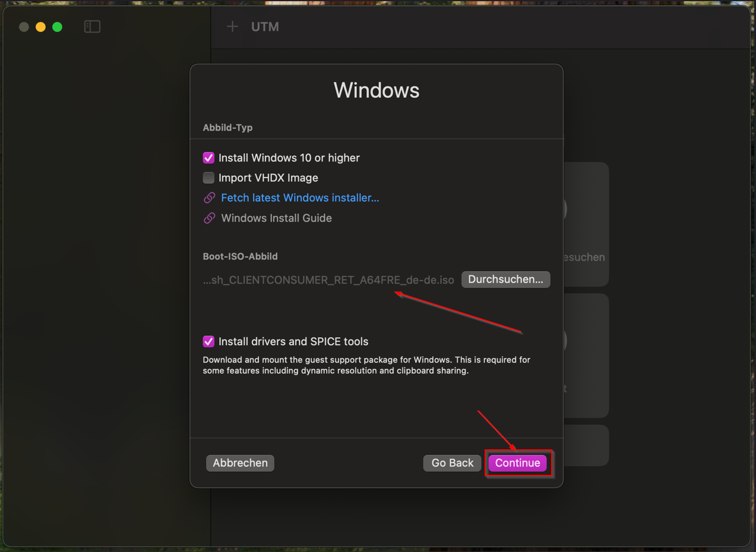The width and height of the screenshot is (756, 552).
Task: Open Fetch latest Windows installer link
Action: (x=300, y=198)
